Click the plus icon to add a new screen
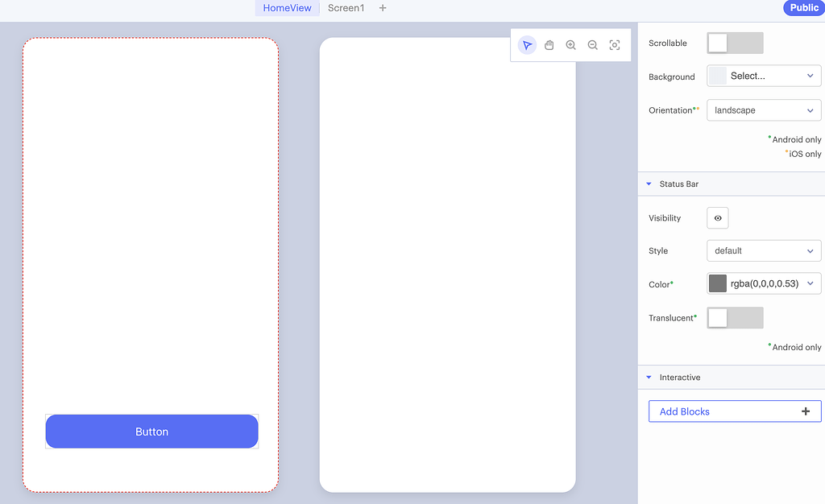Screen dimensions: 825x504 click(382, 7)
